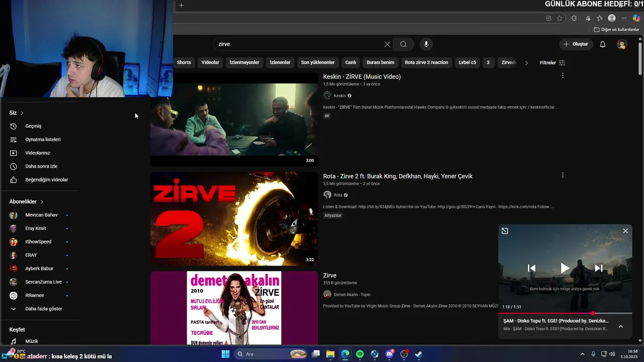This screenshot has height=362, width=644.
Task: Start voice search with the microphone
Action: (x=426, y=44)
